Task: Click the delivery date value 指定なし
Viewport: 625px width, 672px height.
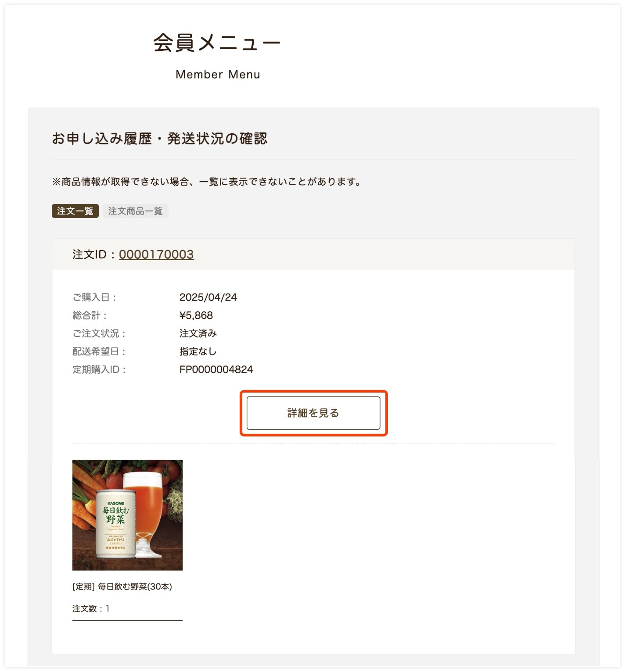Action: [x=198, y=351]
